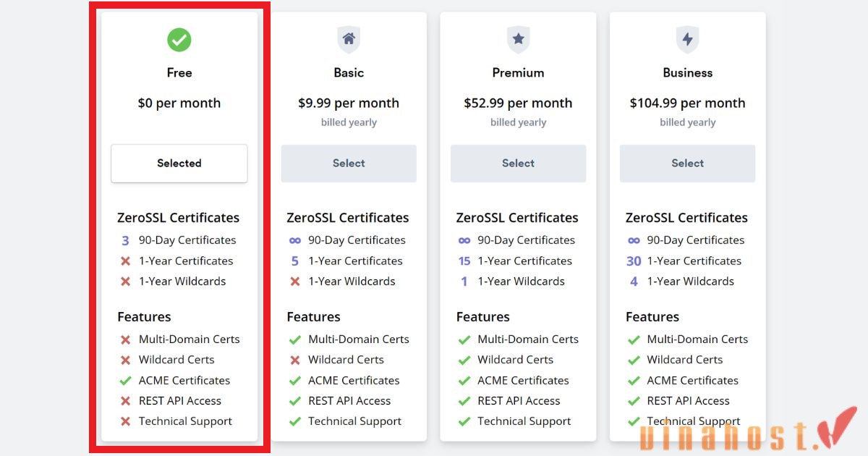Expand the Business ZeroSSL Certificates section
The image size is (868, 456).
pos(687,217)
